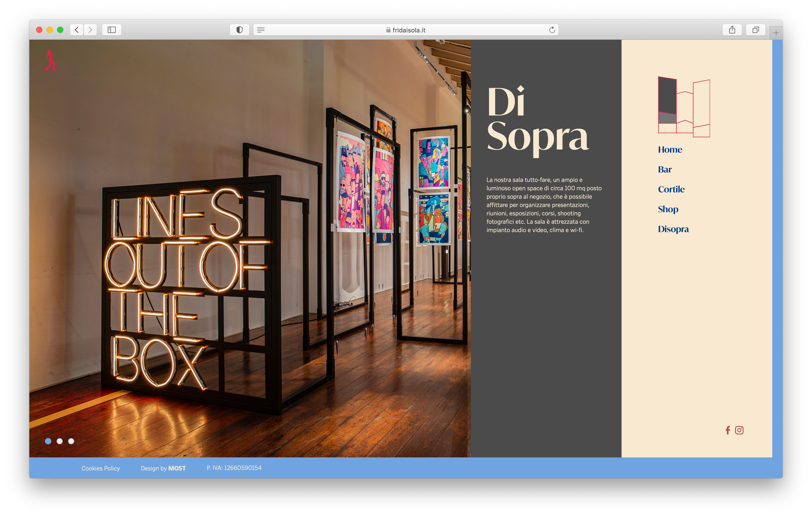This screenshot has height=517, width=812.
Task: Close the Safari window
Action: pyautogui.click(x=39, y=30)
